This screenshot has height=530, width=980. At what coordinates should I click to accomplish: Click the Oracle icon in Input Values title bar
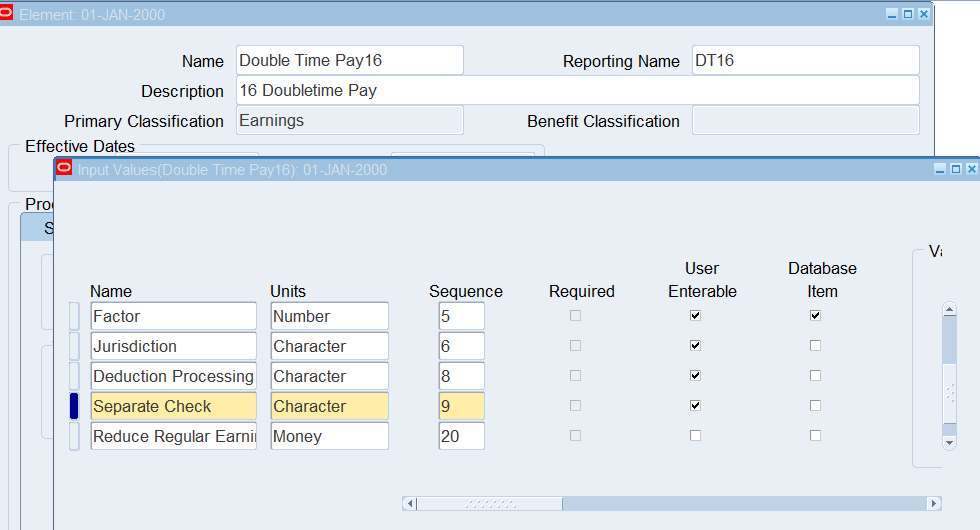point(64,169)
